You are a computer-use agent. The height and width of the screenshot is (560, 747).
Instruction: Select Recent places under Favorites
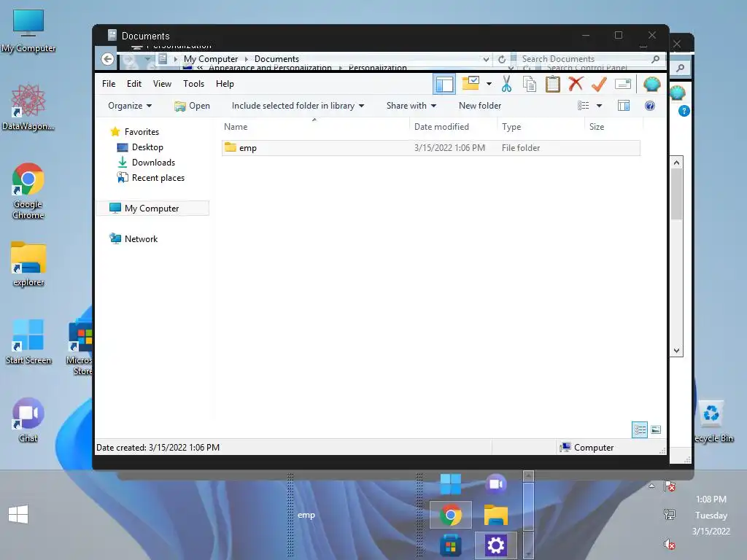coord(158,178)
